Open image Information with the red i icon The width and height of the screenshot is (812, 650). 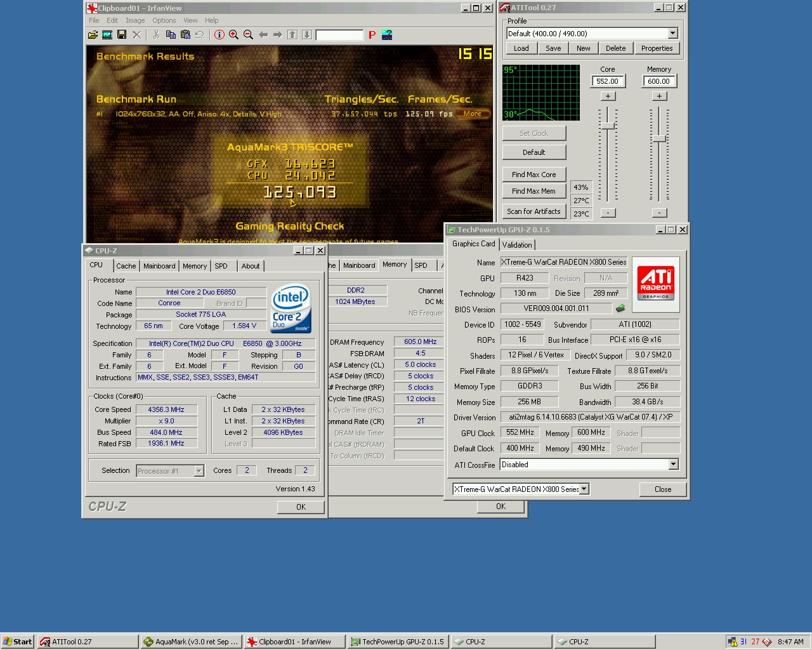point(219,35)
